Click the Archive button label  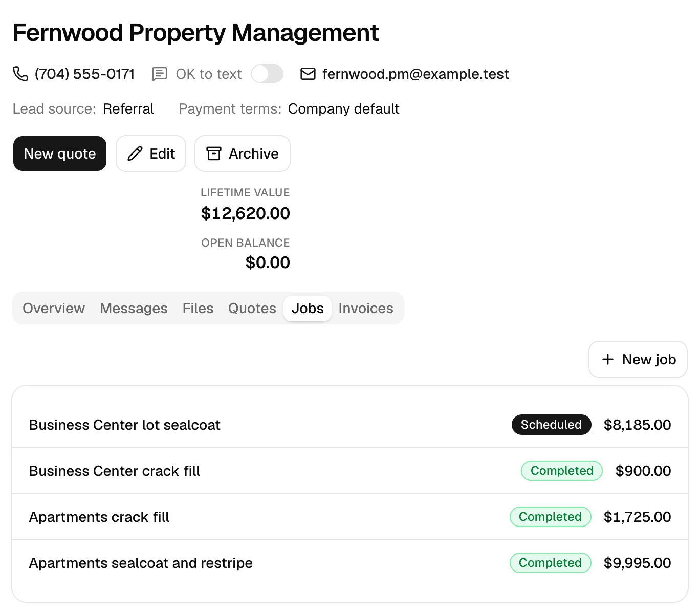pos(254,153)
